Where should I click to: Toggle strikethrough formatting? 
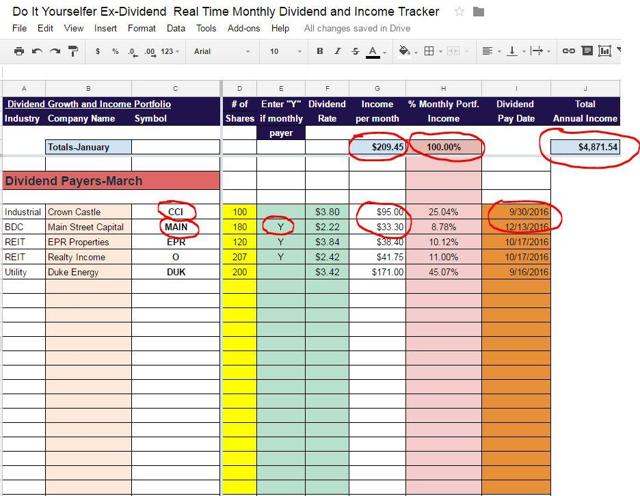[x=356, y=51]
